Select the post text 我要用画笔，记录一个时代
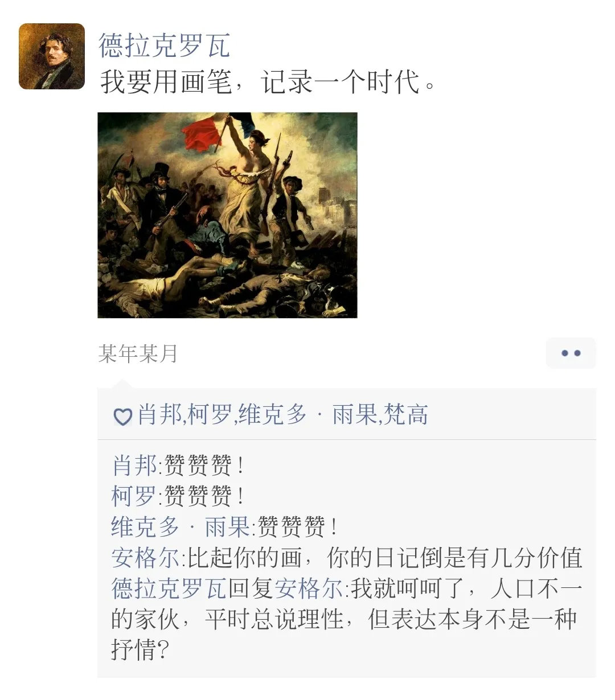This screenshot has width=615, height=700. click(x=269, y=83)
